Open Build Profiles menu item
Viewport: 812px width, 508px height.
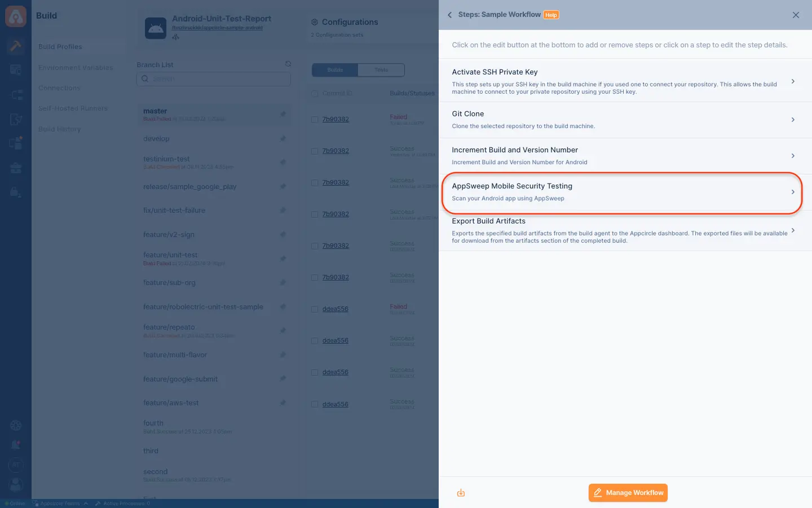(60, 47)
